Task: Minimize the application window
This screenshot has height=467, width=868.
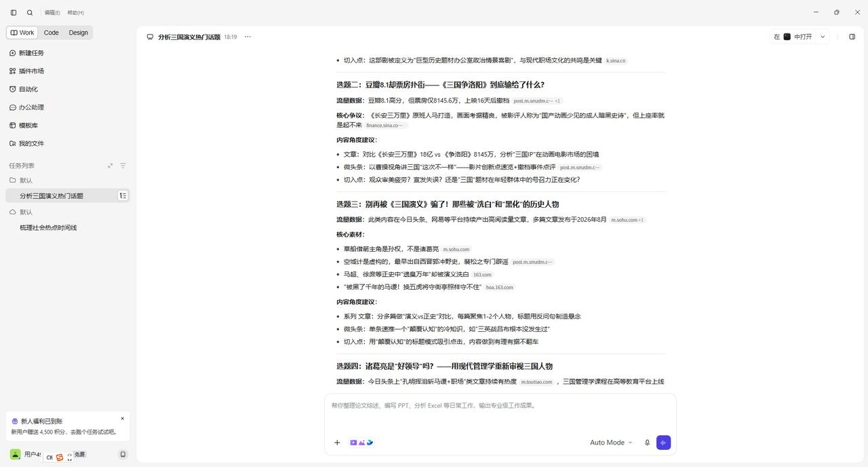Action: coord(816,12)
